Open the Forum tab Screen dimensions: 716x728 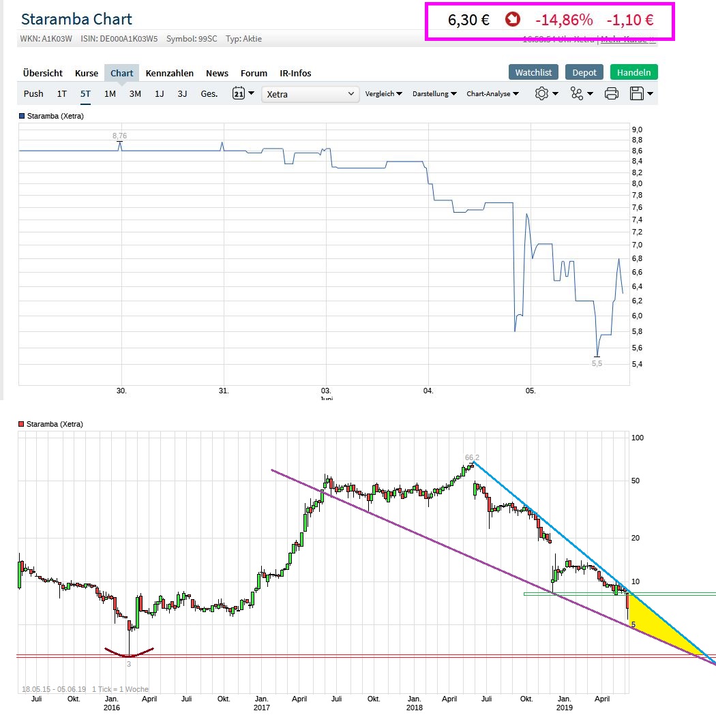pyautogui.click(x=254, y=73)
